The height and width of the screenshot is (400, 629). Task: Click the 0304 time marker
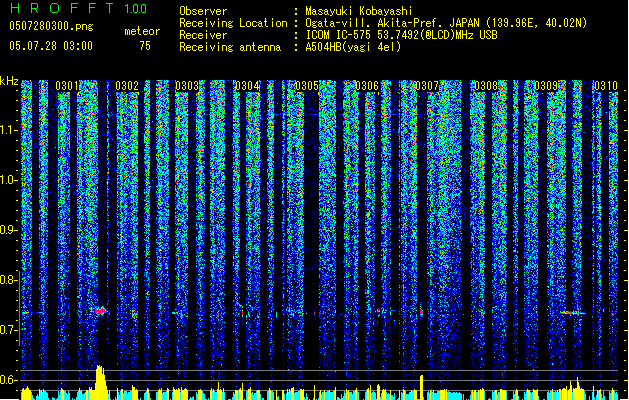tap(247, 86)
